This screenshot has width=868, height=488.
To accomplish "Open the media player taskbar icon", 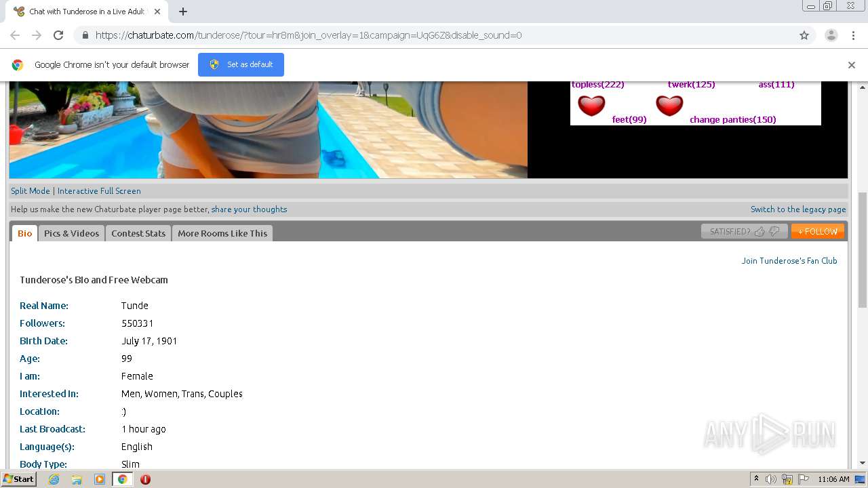I will pos(100,479).
